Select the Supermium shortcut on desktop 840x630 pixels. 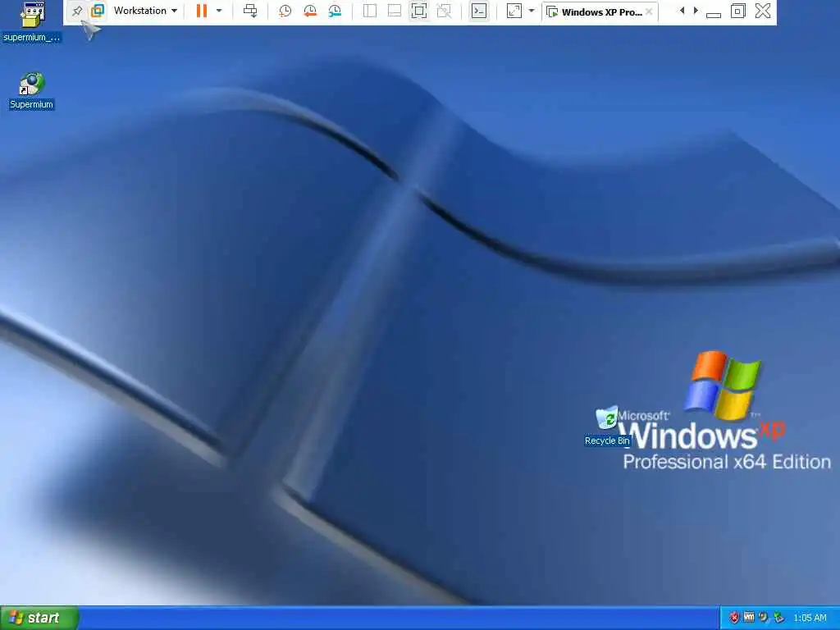click(x=32, y=91)
